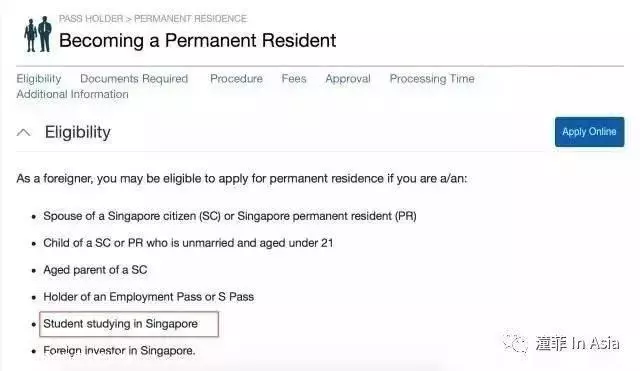Screen dimensions: 640x371
Task: Collapse the Eligibility section chevron
Action: (24, 133)
